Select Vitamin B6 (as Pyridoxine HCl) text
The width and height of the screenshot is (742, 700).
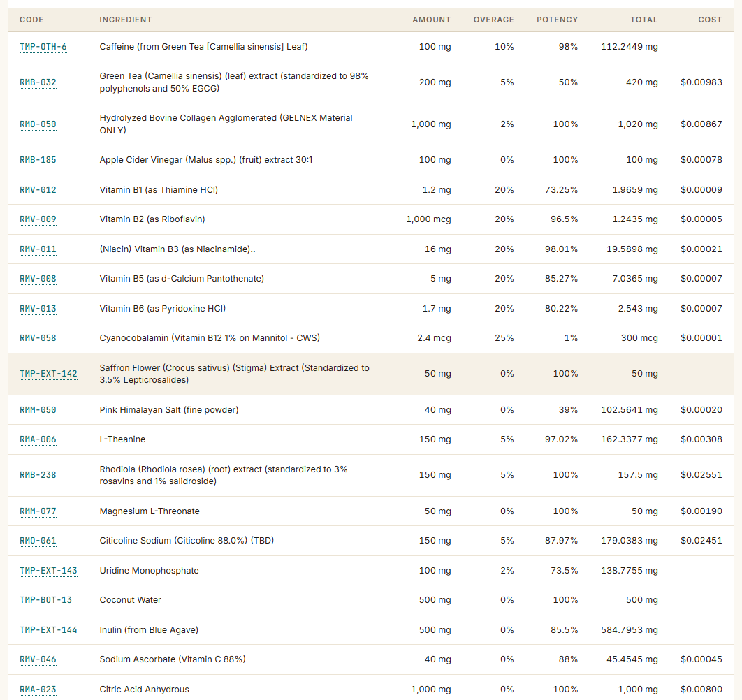click(x=162, y=309)
